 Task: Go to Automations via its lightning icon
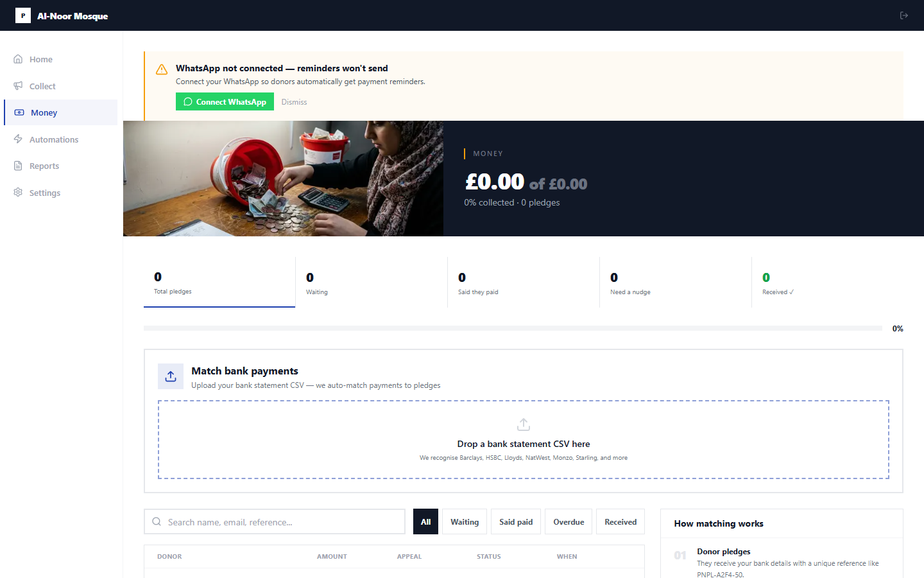pyautogui.click(x=18, y=139)
